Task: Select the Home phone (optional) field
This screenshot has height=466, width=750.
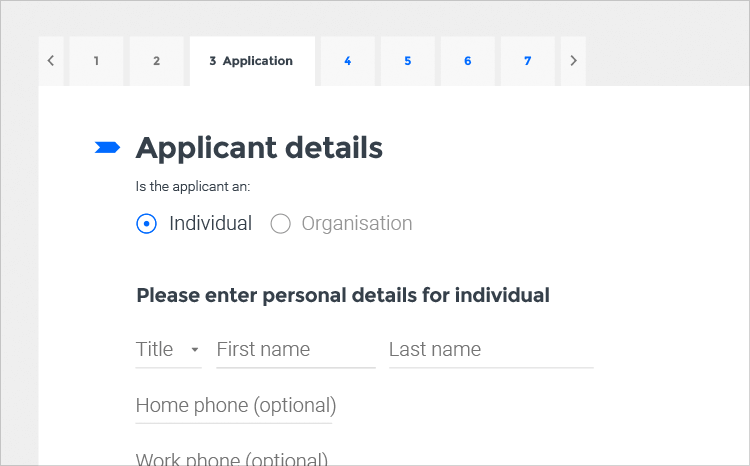Action: pos(235,406)
